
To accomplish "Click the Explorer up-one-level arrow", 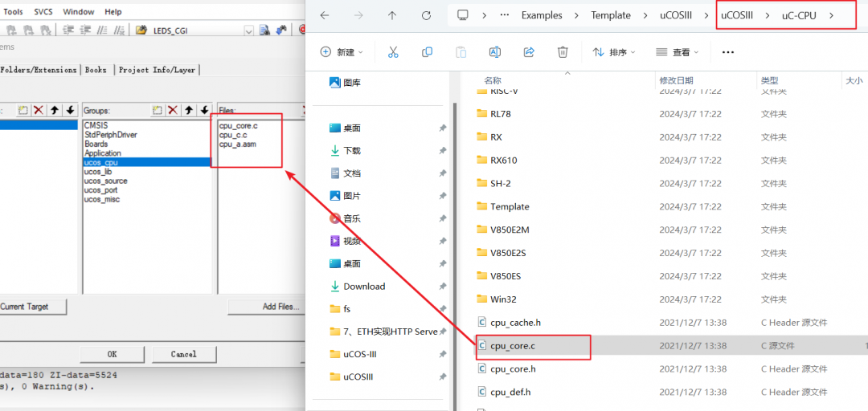I will coord(392,15).
